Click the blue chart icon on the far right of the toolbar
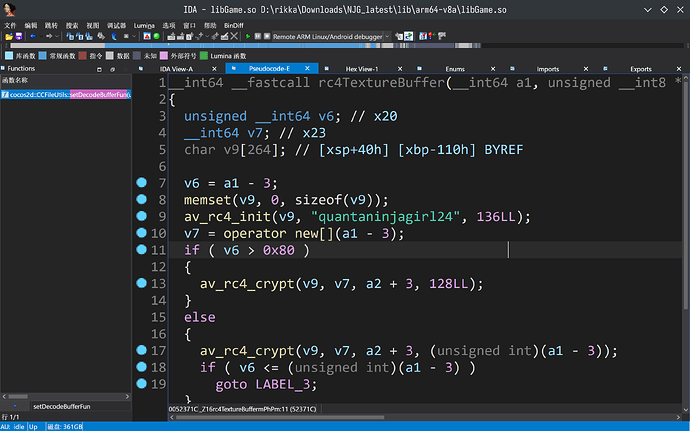 pyautogui.click(x=422, y=36)
